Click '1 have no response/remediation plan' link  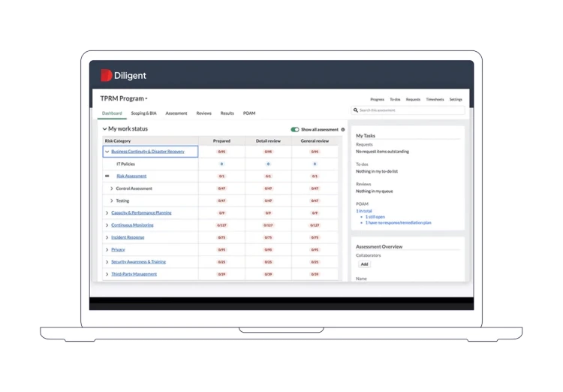[398, 223]
